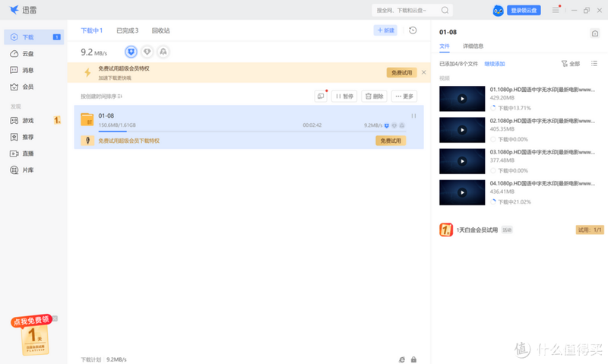Play the 02.1080p video thumbnail

pos(462,130)
